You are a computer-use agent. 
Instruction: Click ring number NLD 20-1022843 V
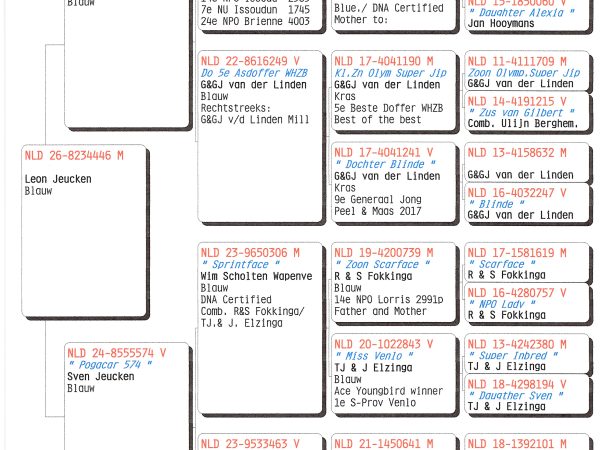pyautogui.click(x=384, y=344)
